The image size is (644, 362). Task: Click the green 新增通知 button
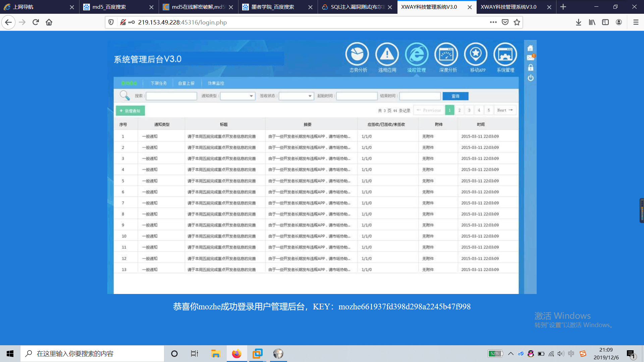click(x=130, y=111)
